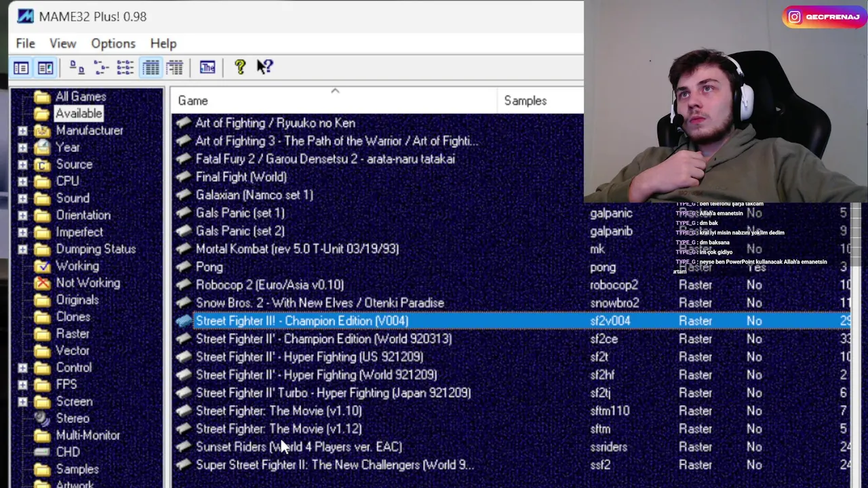Viewport: 868px width, 488px height.
Task: Click the Robocop 2 row icon
Action: coord(183,285)
